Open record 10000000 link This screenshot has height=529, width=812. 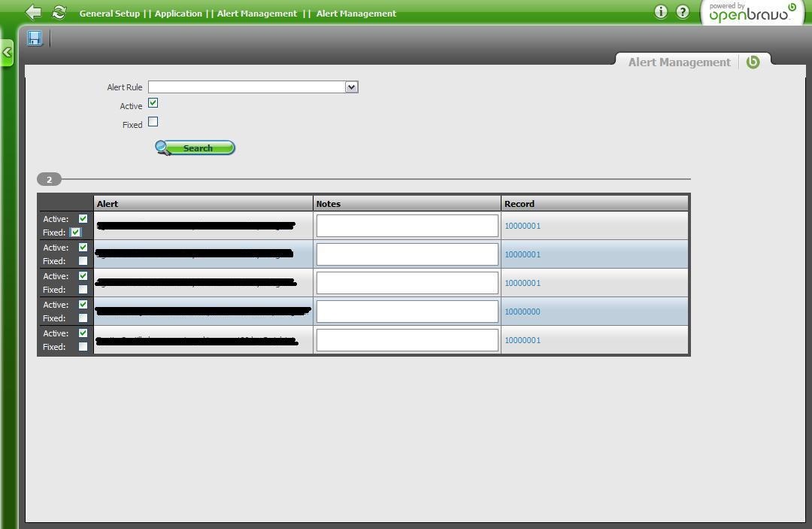pos(523,312)
